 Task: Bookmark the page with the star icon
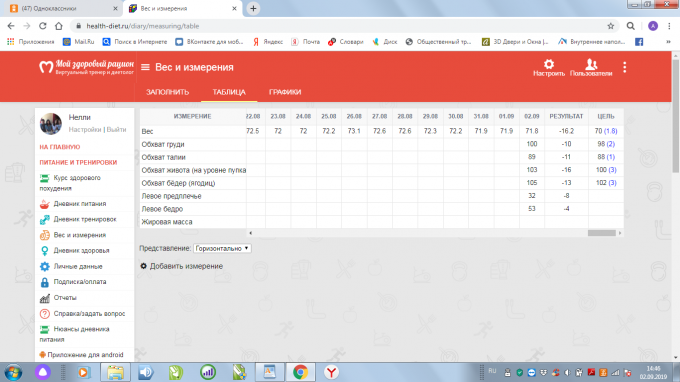(x=611, y=26)
